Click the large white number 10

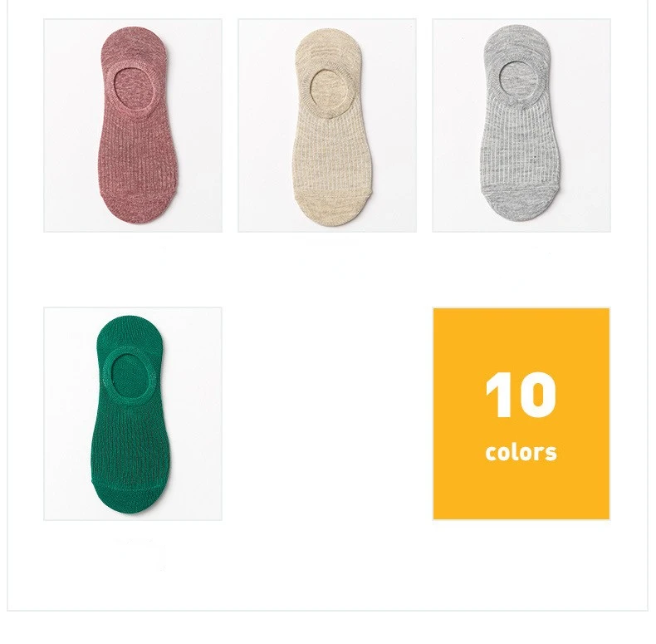point(521,395)
